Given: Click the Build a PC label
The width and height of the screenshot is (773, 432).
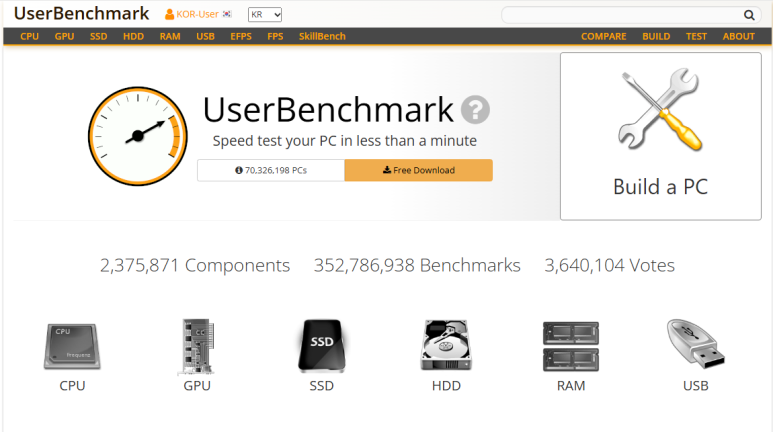Looking at the screenshot, I should click(x=660, y=187).
